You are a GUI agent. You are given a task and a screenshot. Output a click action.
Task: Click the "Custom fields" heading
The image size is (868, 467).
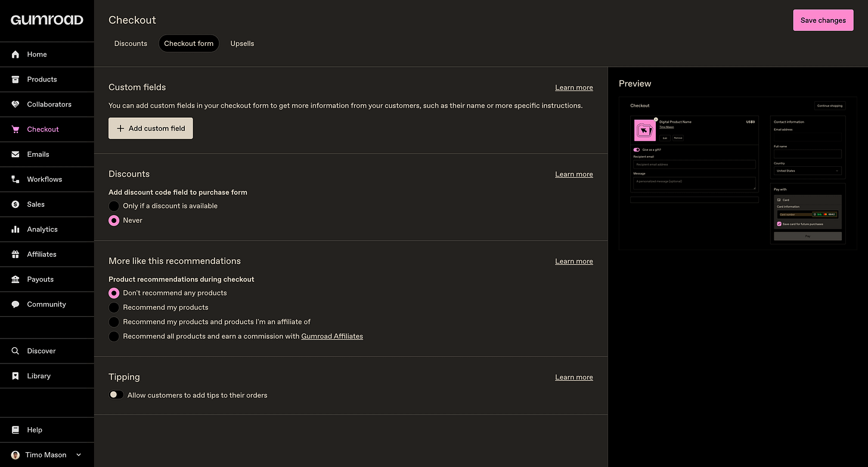(x=137, y=87)
